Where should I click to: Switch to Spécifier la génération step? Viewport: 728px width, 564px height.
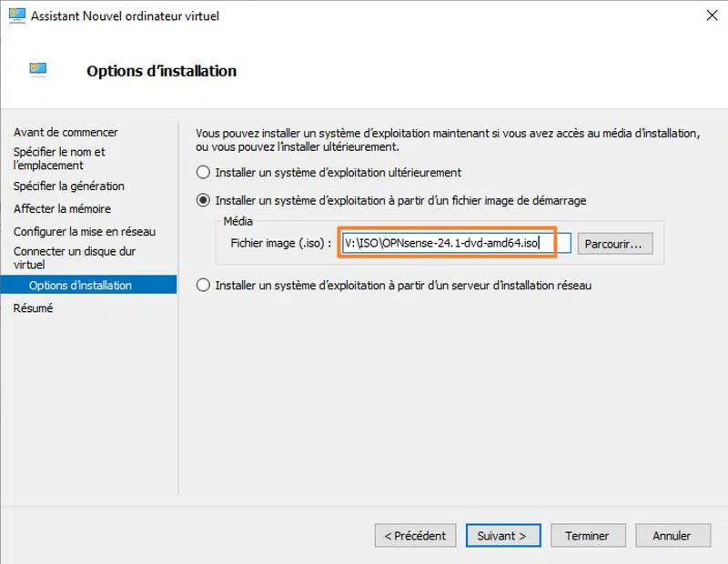(x=69, y=186)
